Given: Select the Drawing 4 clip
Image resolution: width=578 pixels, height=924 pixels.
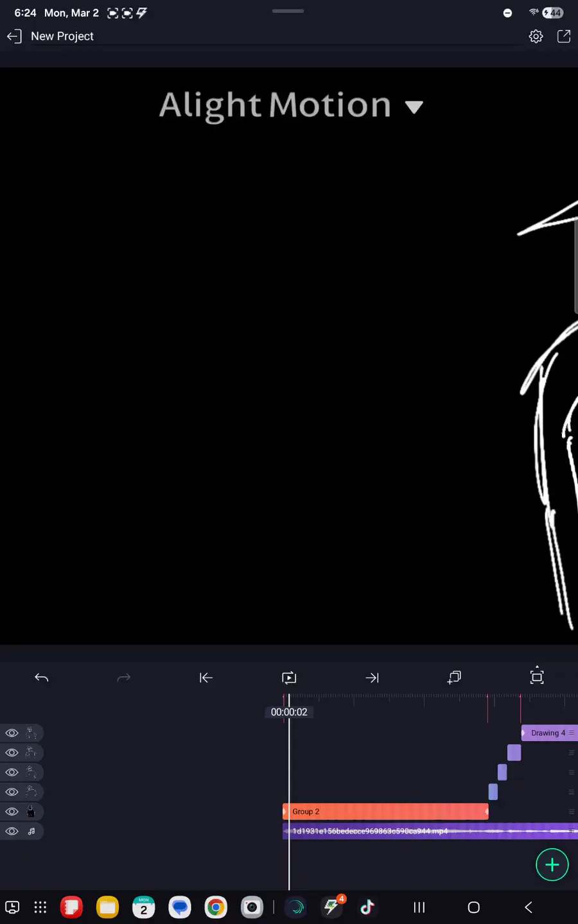Looking at the screenshot, I should [549, 733].
